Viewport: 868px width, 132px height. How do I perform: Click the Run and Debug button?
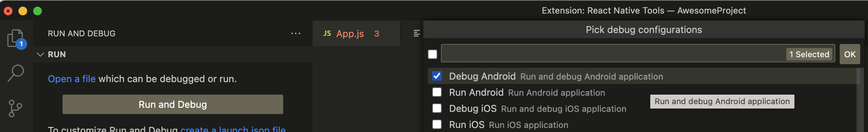point(173,104)
